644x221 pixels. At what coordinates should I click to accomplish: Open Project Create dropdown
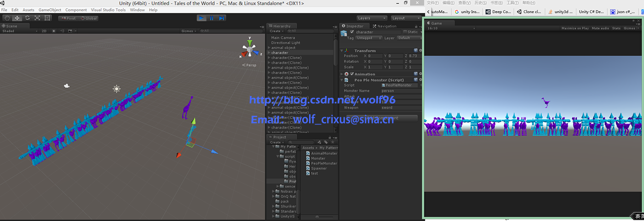coord(276,142)
